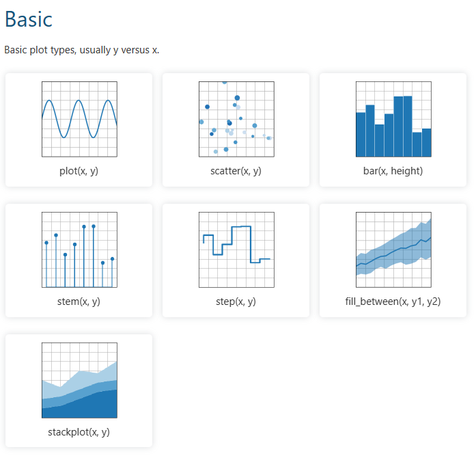Click the 'Basic plot types' description text
Screen dimensions: 476x456
pyautogui.click(x=81, y=50)
